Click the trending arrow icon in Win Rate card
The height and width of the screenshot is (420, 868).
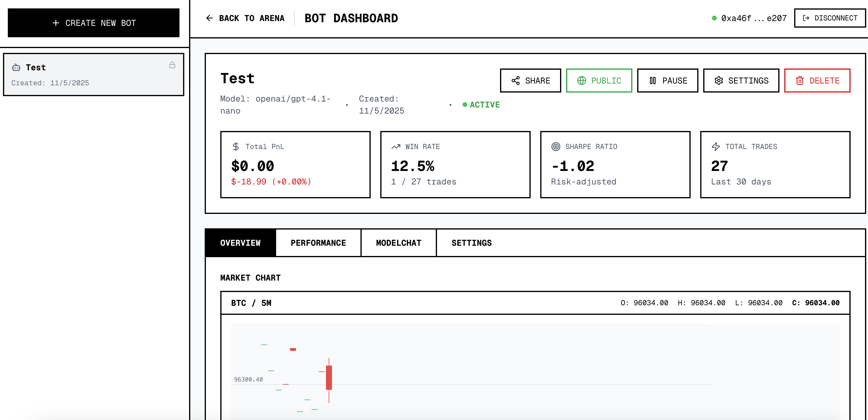[396, 146]
